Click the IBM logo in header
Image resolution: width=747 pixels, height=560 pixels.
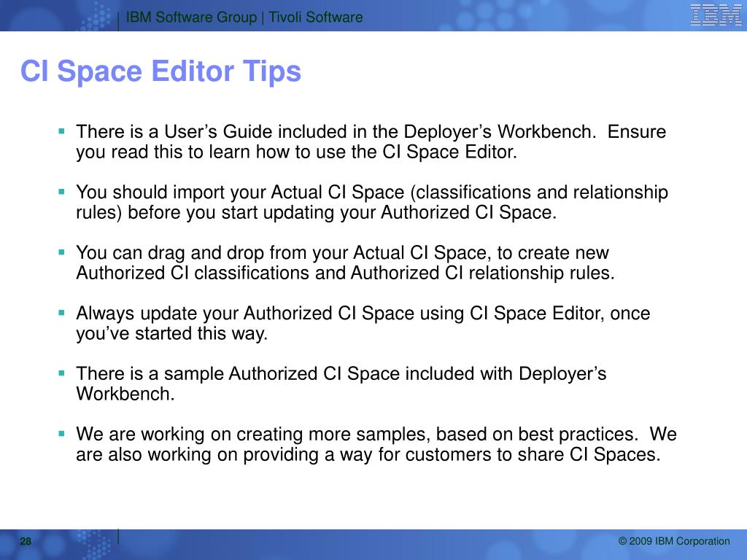pos(716,15)
